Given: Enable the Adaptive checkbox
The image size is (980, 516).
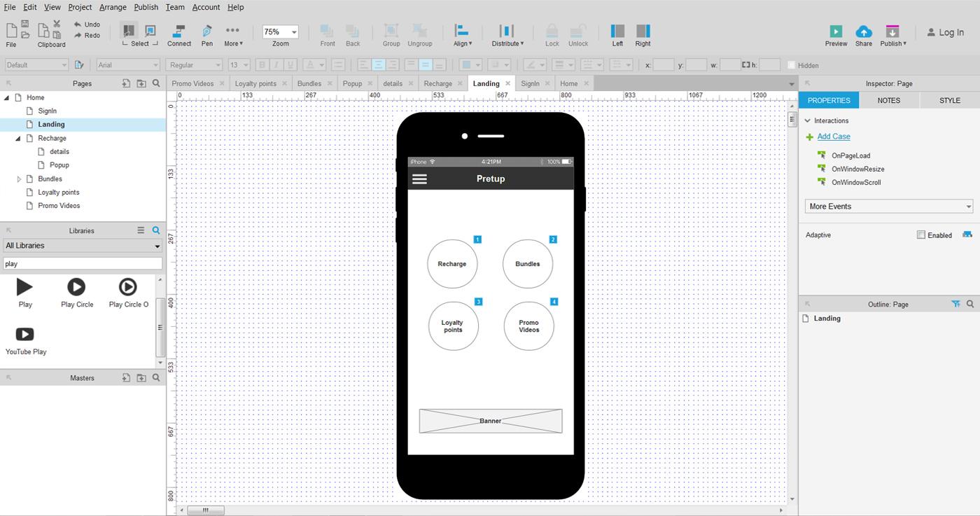Looking at the screenshot, I should (x=921, y=235).
